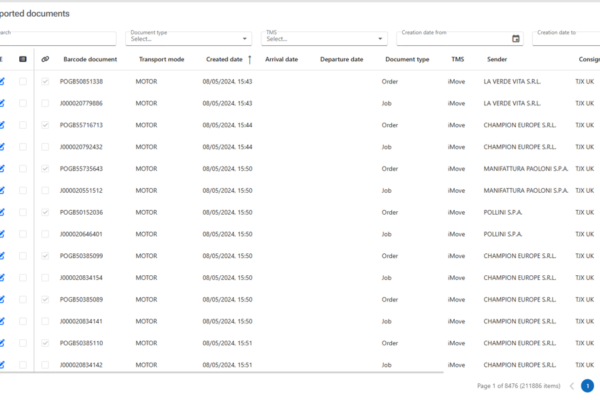Click sort arrow next to Created date
Screen dimensions: 600x400
coord(250,59)
